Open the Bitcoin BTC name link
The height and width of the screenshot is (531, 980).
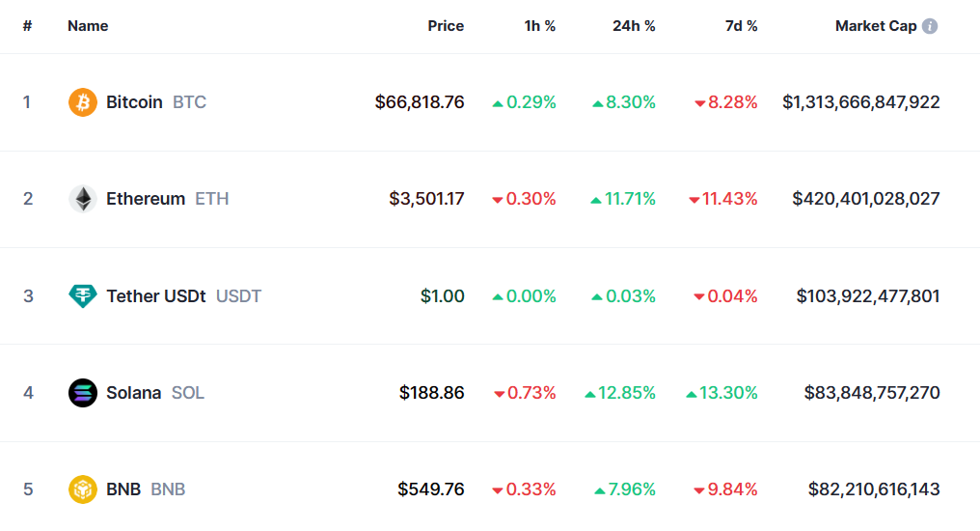[155, 102]
